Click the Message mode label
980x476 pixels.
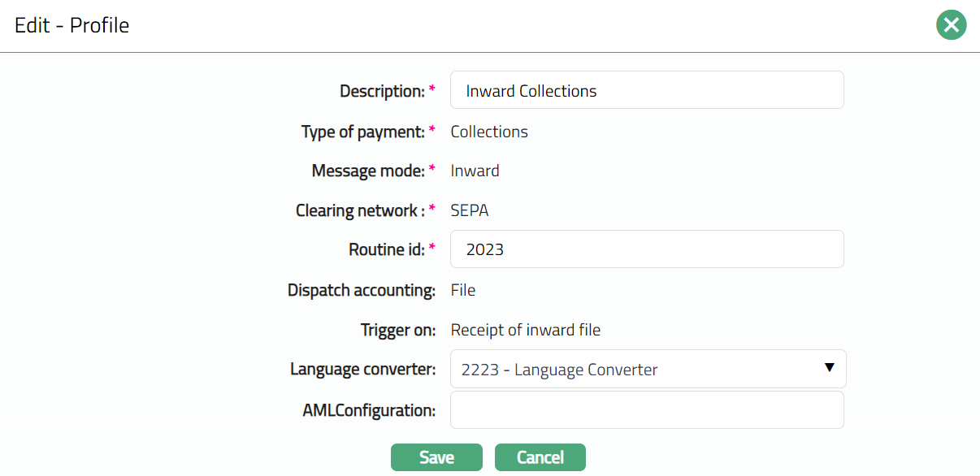coord(368,171)
